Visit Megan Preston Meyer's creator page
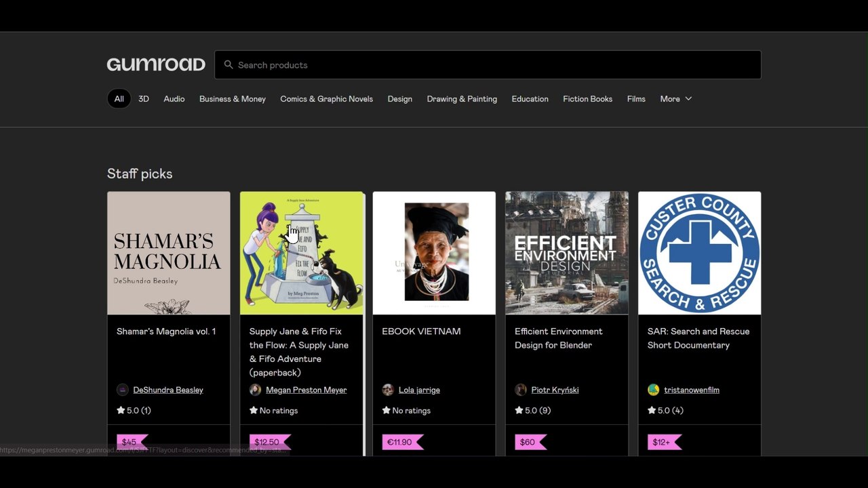Image resolution: width=868 pixels, height=488 pixels. (307, 390)
